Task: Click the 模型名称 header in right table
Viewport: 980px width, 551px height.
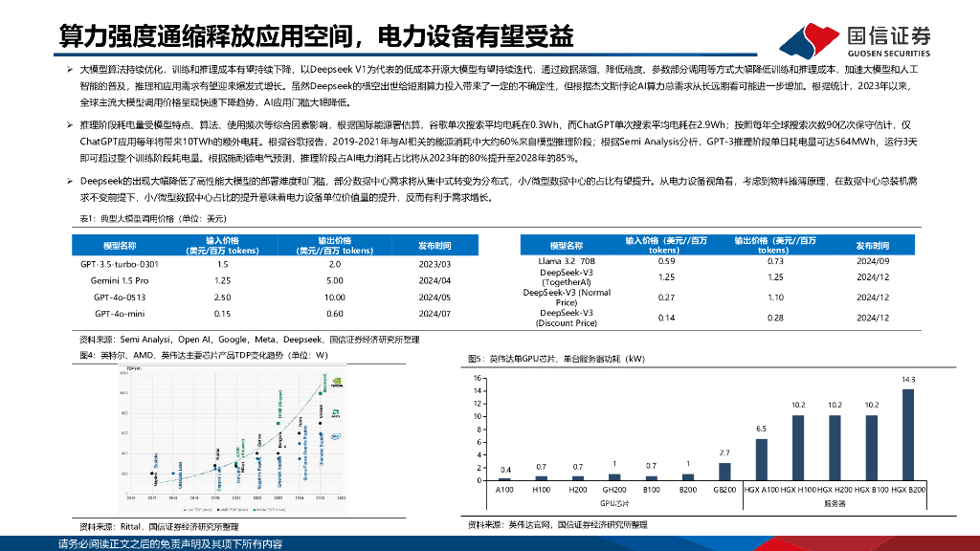Action: click(567, 246)
